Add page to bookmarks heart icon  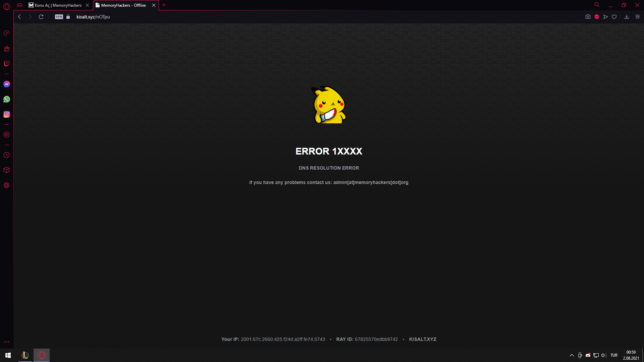(614, 17)
